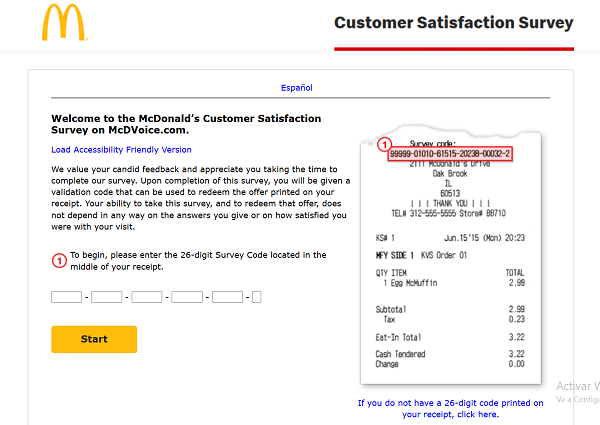Image resolution: width=600 pixels, height=425 pixels.
Task: Focus the last single-digit survey code box
Action: click(256, 297)
